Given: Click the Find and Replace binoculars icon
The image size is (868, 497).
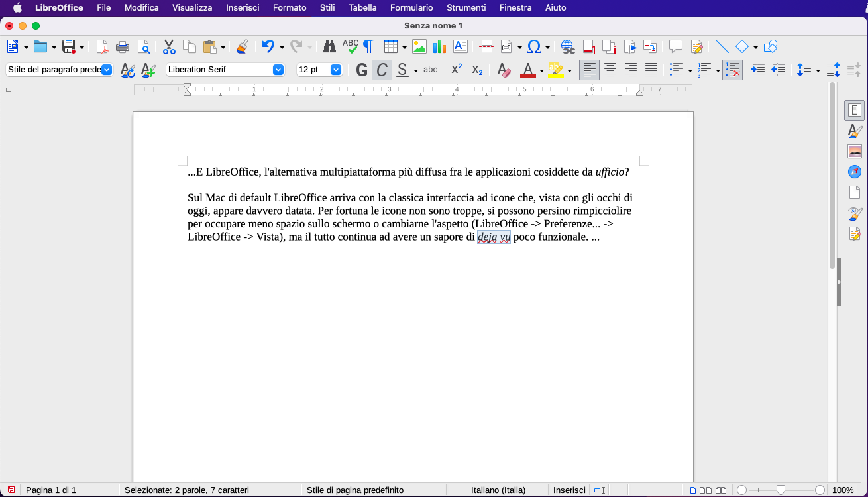Looking at the screenshot, I should click(329, 46).
